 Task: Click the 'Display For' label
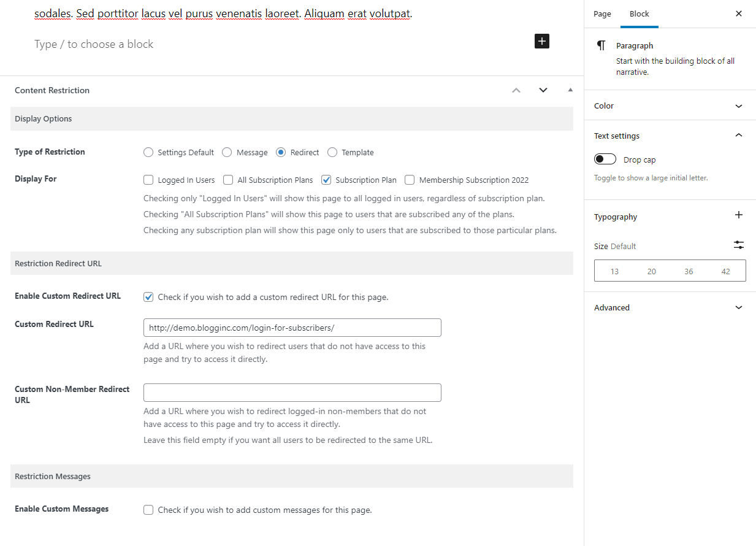click(36, 179)
